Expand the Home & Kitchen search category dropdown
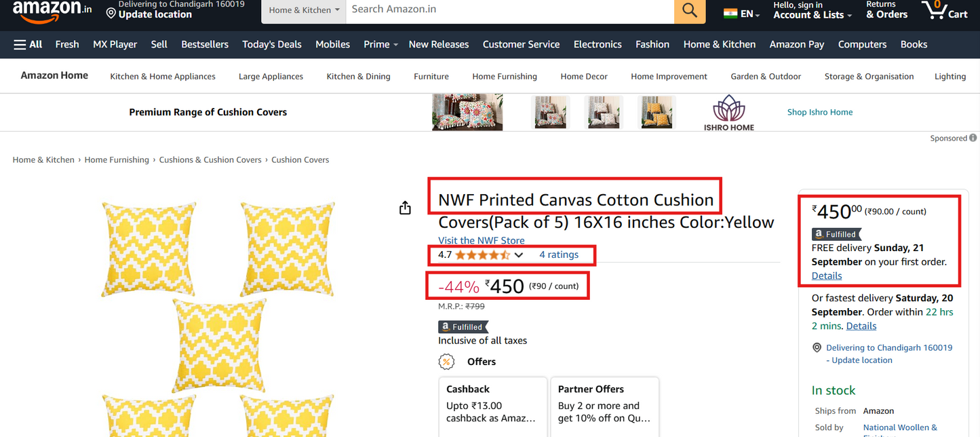Viewport: 980px width, 437px height. (x=304, y=10)
